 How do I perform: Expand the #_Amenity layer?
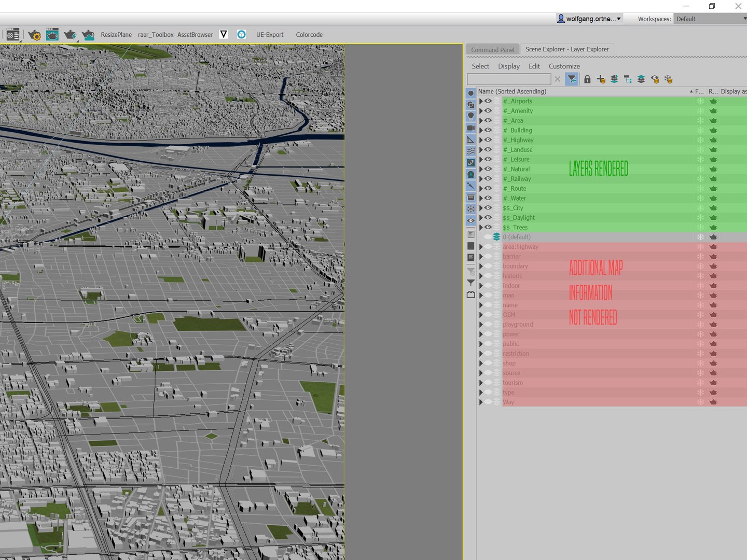[x=481, y=111]
